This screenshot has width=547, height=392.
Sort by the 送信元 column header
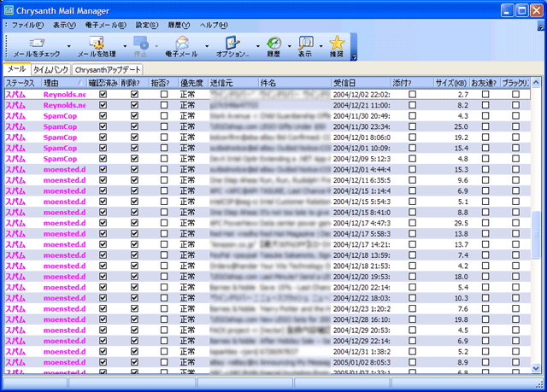pos(233,83)
